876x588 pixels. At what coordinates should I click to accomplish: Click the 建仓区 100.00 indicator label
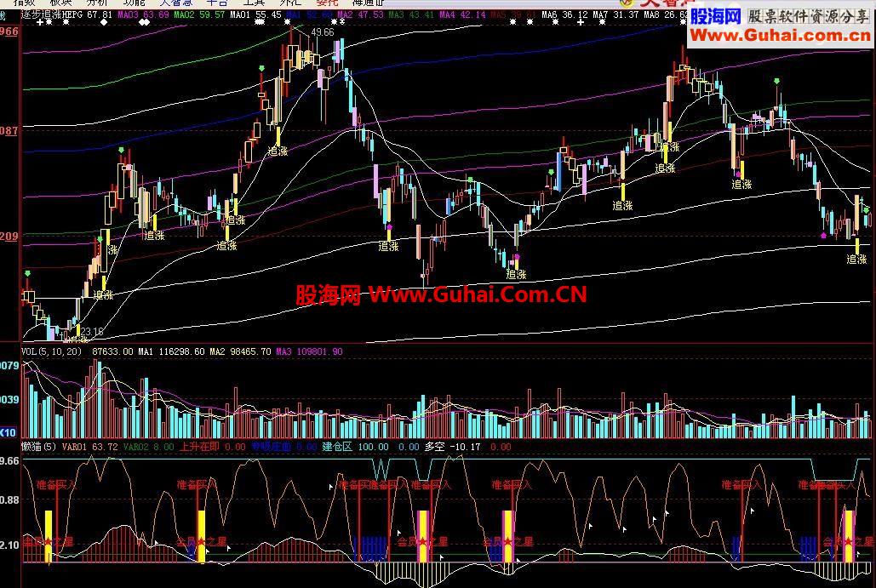coord(355,447)
